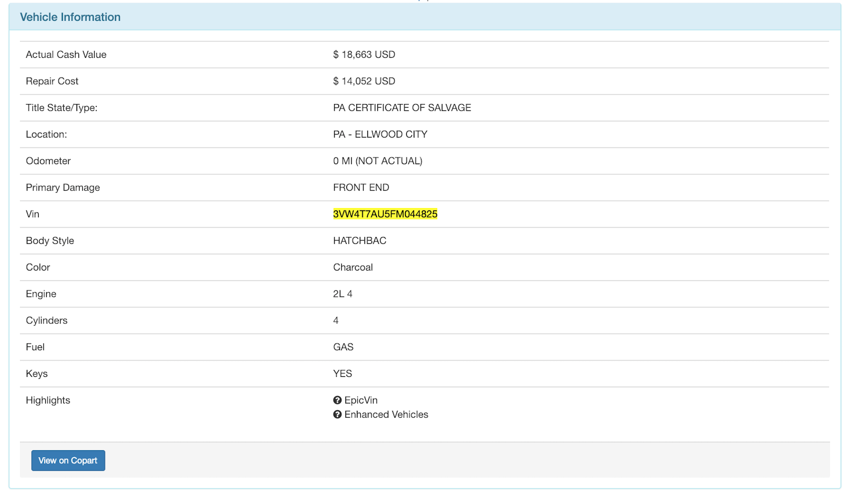868x490 pixels.
Task: Click the question icon beside EpicVin
Action: (337, 400)
